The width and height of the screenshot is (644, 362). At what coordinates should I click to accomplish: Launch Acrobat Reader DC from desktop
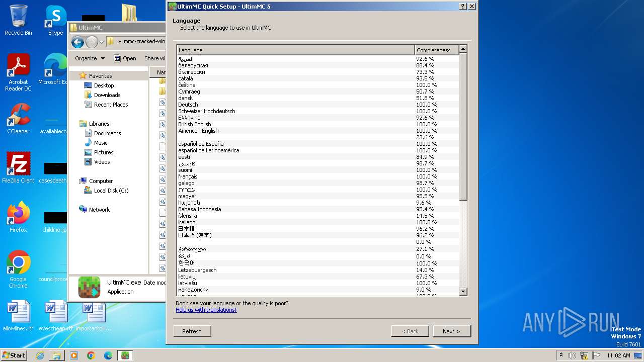tap(18, 72)
